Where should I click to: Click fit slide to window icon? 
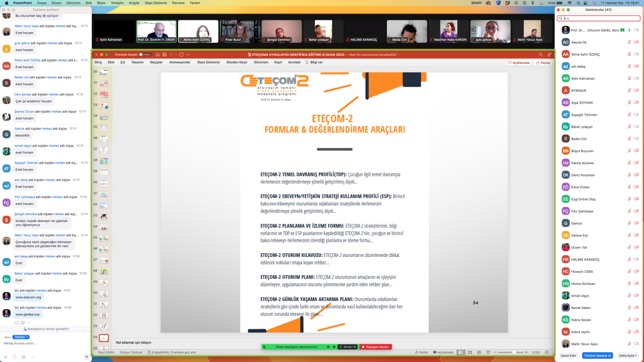(x=547, y=352)
